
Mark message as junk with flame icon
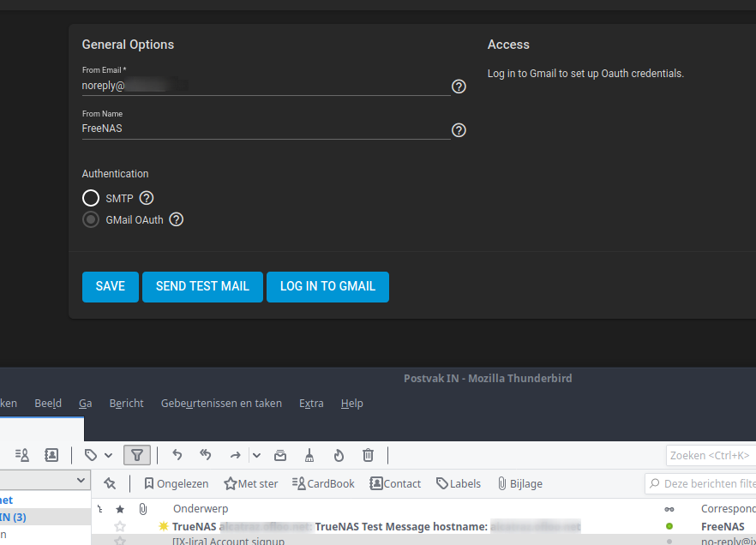339,455
